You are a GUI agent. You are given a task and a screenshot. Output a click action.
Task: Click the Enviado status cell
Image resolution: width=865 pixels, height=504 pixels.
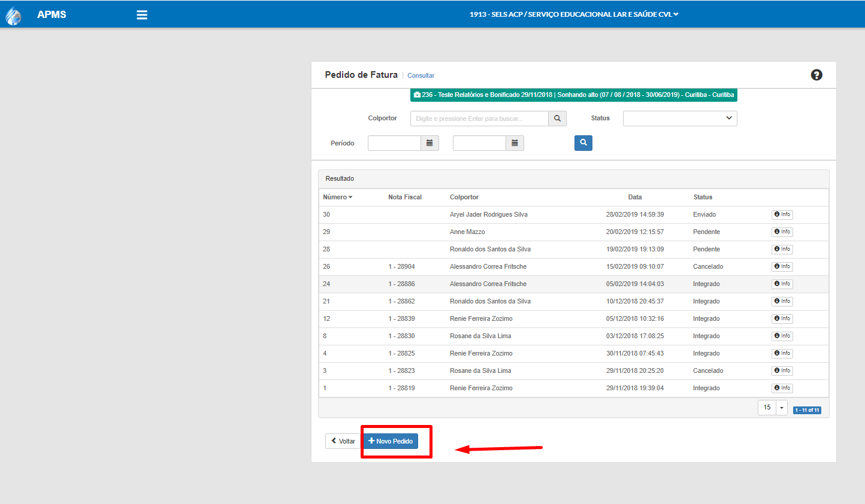704,214
